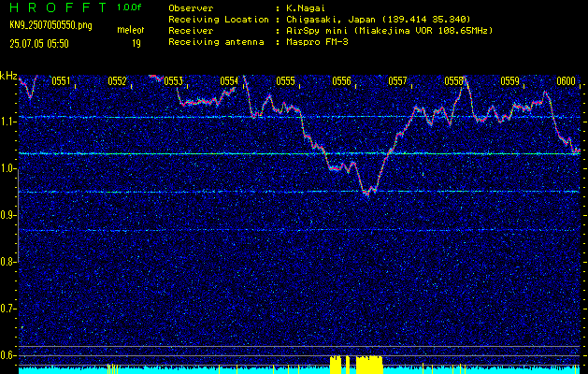Click the 0551 time marker
Viewport: 588px width, 374px height.
pos(61,80)
